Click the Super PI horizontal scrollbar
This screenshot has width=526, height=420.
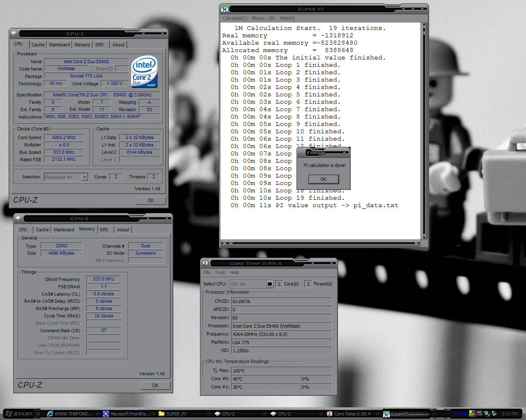click(320, 243)
